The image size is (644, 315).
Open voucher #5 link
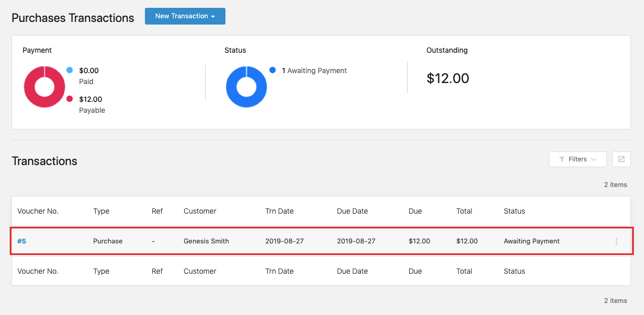22,241
